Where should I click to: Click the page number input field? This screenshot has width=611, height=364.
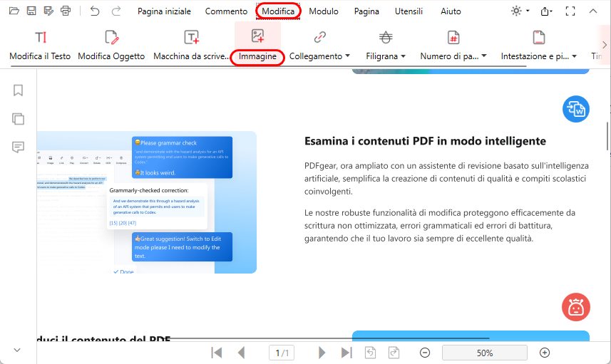pyautogui.click(x=282, y=353)
